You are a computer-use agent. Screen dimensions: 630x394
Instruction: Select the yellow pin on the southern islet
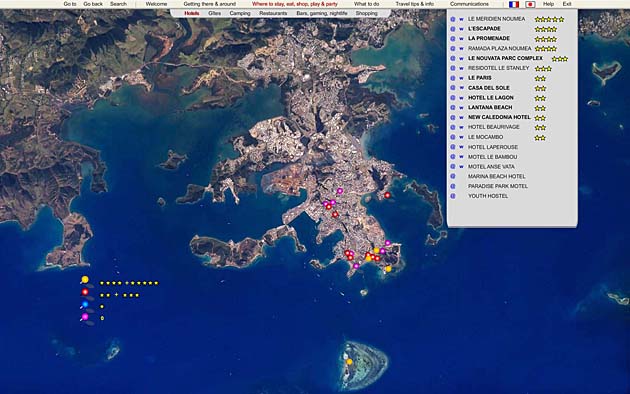(x=349, y=362)
